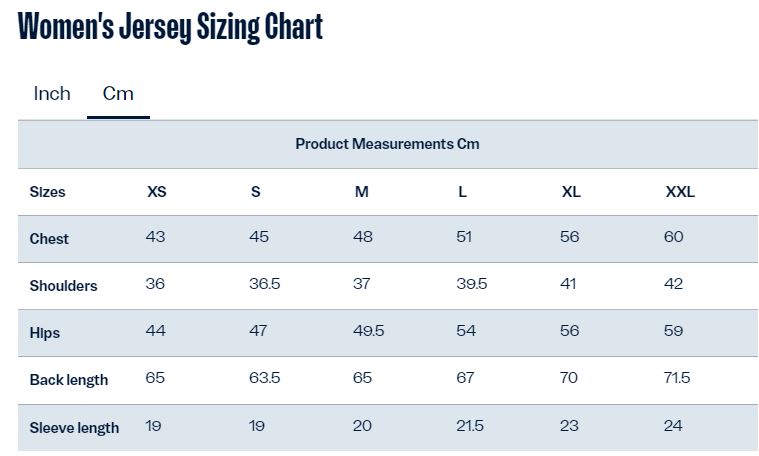The image size is (759, 456).
Task: Click the Shoulders row label
Action: pos(63,286)
